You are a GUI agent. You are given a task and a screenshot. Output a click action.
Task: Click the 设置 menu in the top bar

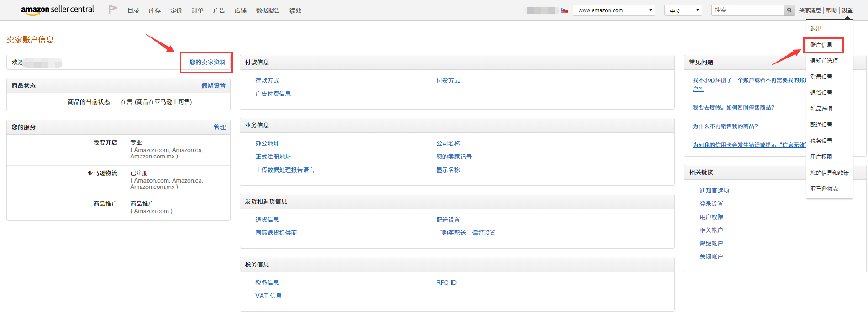847,10
